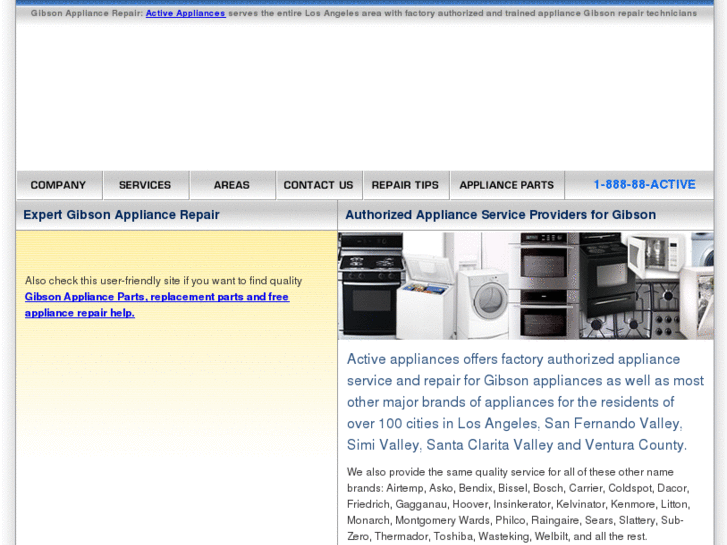Click the 'We also provide the same quality' paragraph
Viewport: 727px width, 545px height.
coord(518,504)
